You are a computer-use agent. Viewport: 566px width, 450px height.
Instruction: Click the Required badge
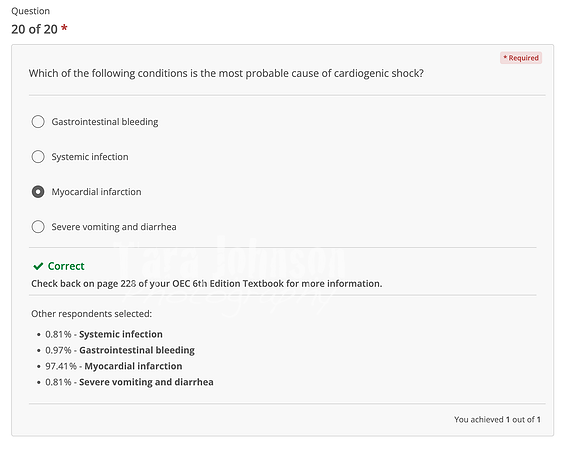coord(521,58)
